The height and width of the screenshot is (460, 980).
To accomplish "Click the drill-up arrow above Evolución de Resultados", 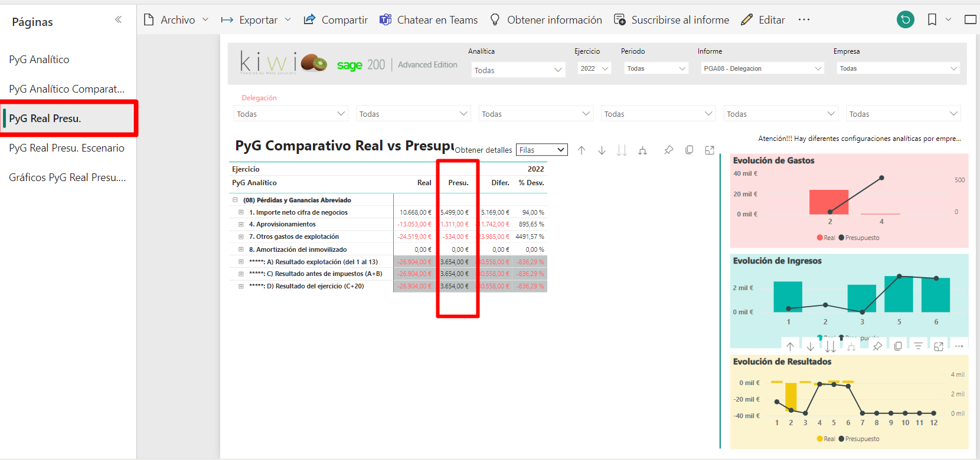I will (x=790, y=346).
